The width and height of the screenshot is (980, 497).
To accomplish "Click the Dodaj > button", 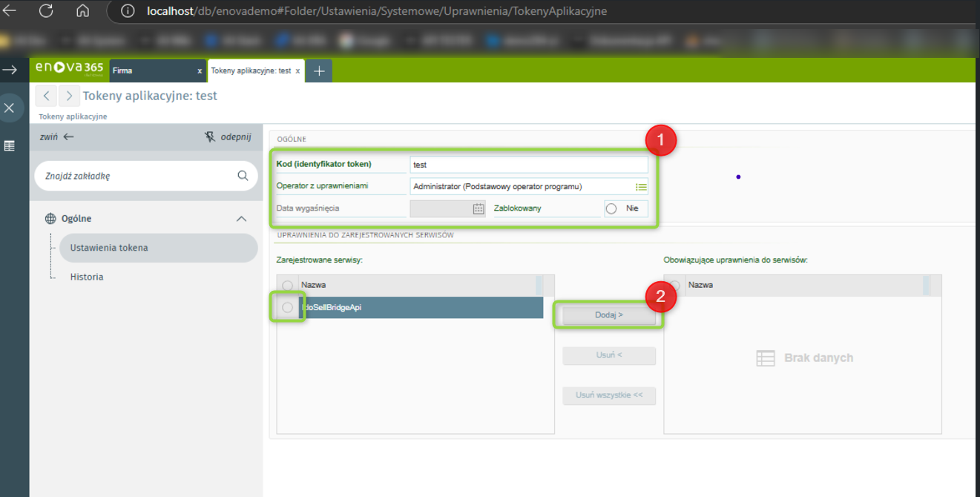I will coord(609,315).
